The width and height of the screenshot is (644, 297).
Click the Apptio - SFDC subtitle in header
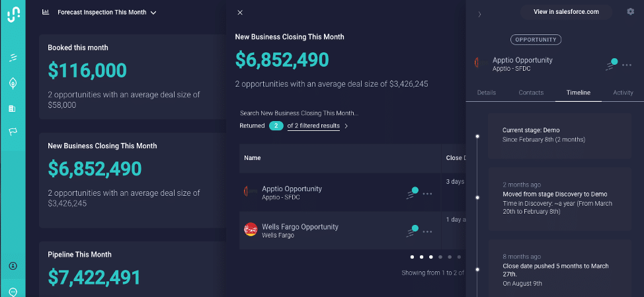click(511, 69)
